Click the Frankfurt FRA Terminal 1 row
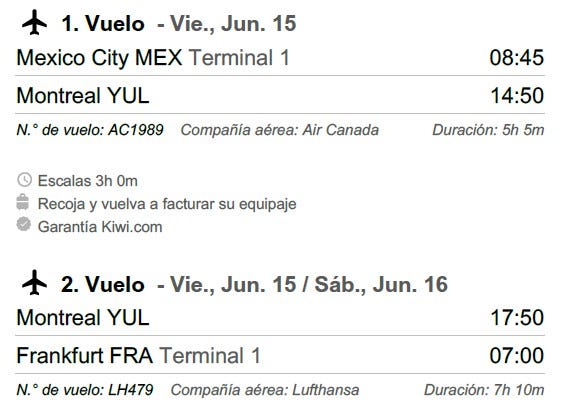 coord(280,355)
